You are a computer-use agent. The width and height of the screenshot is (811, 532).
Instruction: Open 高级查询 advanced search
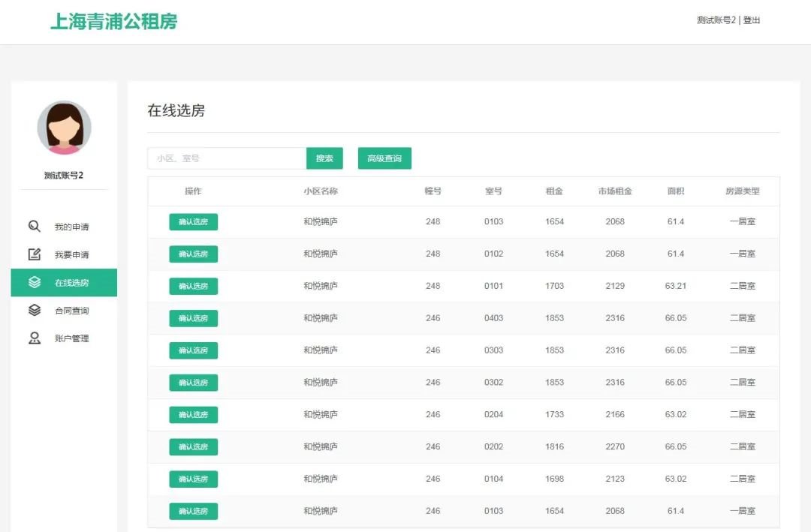[384, 158]
